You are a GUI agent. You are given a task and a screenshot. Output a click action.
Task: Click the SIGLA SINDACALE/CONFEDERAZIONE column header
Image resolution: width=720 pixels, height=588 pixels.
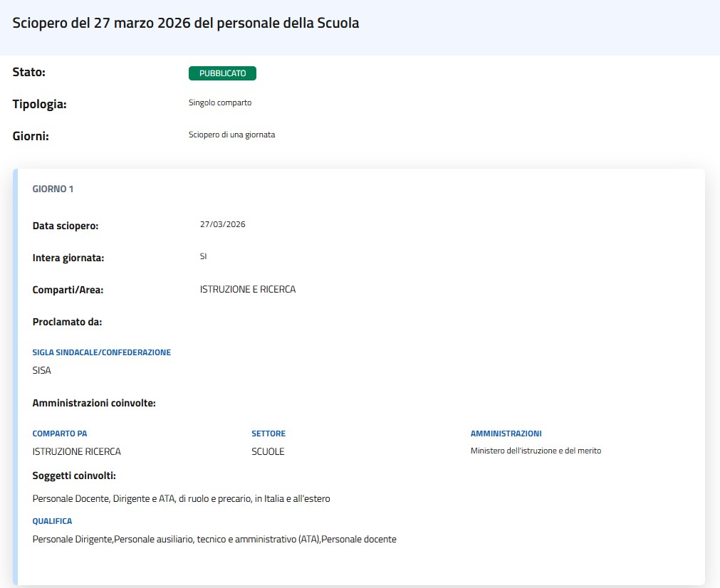tap(102, 352)
